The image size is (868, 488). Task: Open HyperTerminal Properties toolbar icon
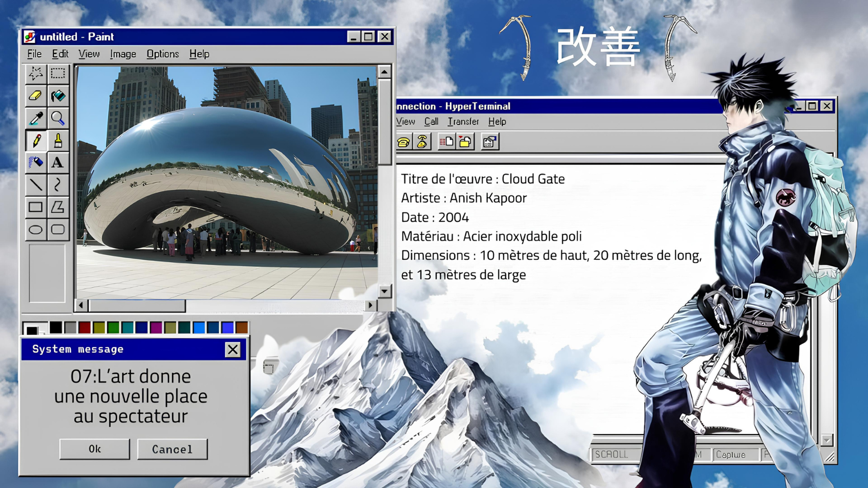[x=490, y=142]
